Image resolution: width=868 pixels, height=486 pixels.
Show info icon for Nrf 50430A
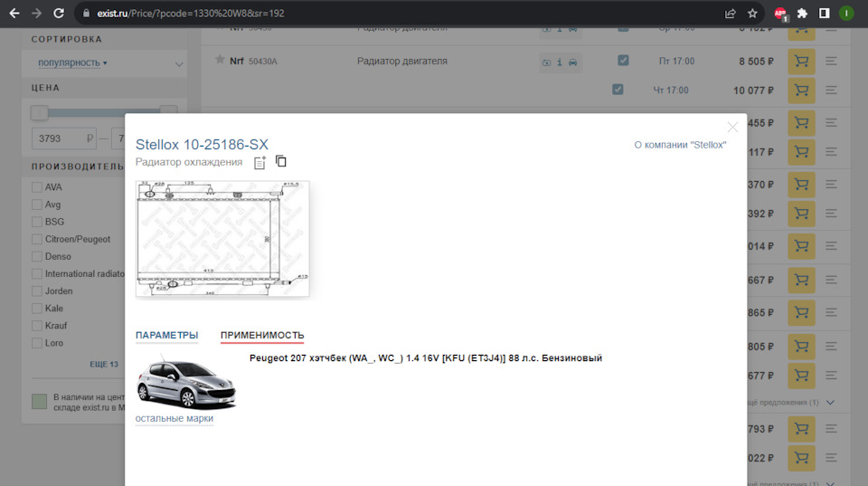tap(560, 62)
